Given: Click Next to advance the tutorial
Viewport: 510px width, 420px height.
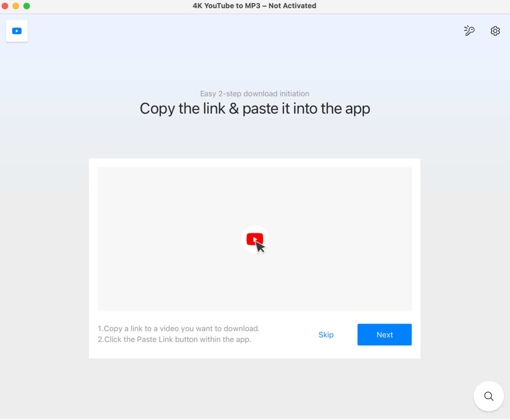Looking at the screenshot, I should (384, 335).
